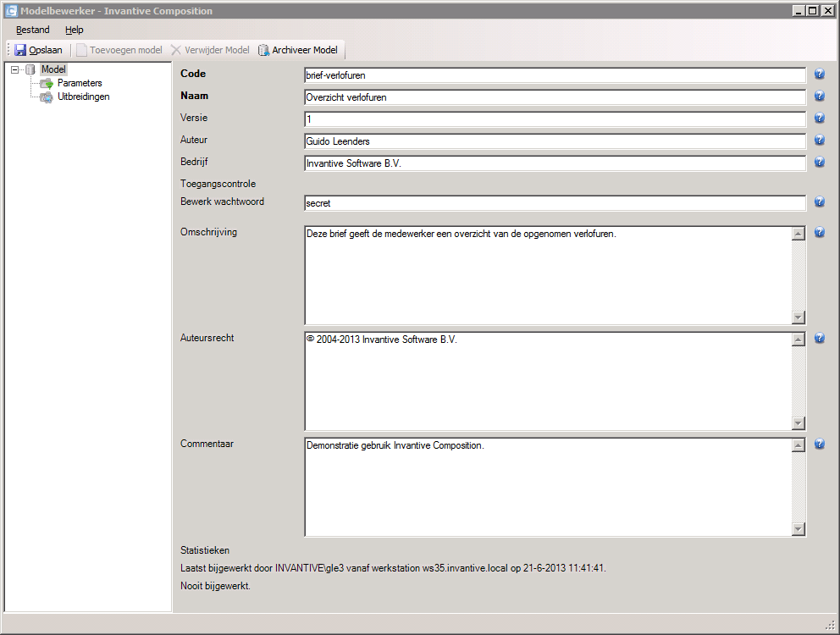Close the Modelbewerker window
Image resolution: width=840 pixels, height=635 pixels.
coord(827,11)
